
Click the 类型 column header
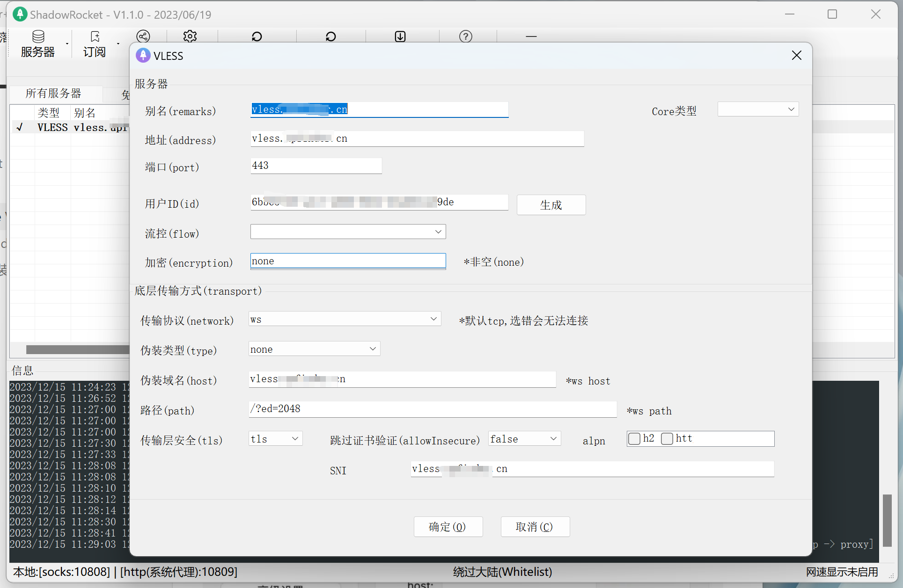point(49,113)
